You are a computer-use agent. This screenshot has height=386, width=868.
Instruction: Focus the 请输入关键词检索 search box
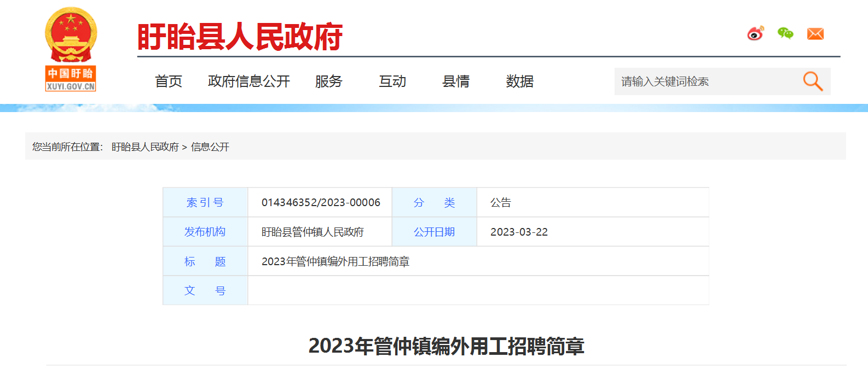[x=706, y=81]
